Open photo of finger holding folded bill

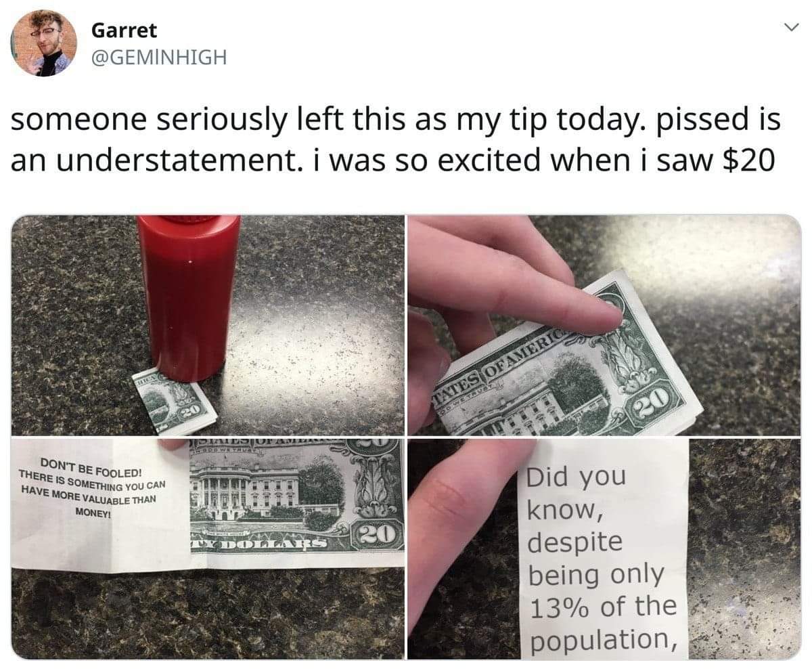coord(604,325)
